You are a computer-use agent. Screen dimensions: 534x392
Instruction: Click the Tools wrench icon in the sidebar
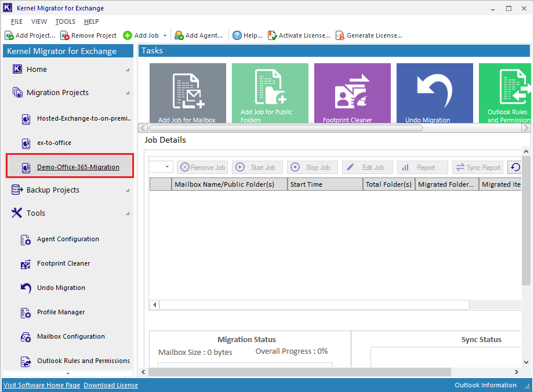pos(17,213)
